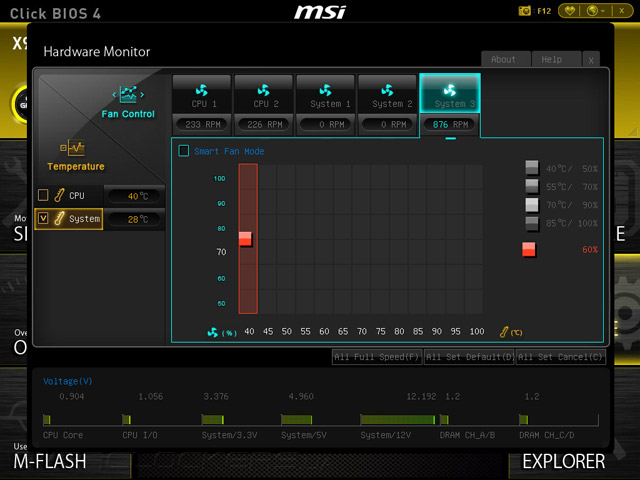Click the Temperature monitor icon
This screenshot has height=480, width=640.
pos(73,148)
